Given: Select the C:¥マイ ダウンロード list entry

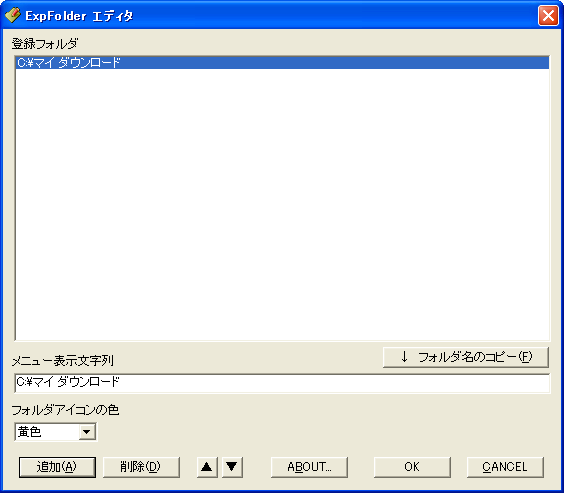Looking at the screenshot, I should coord(282,63).
